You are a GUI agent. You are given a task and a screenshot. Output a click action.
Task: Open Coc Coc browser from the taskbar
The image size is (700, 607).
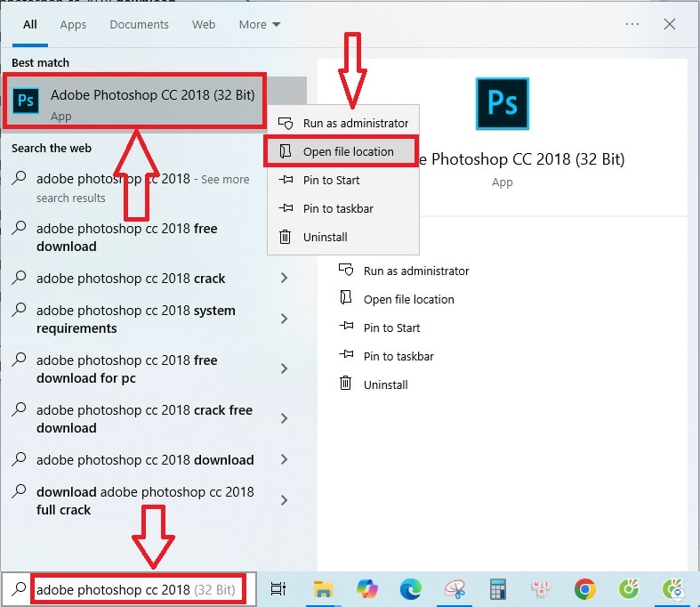point(629,589)
